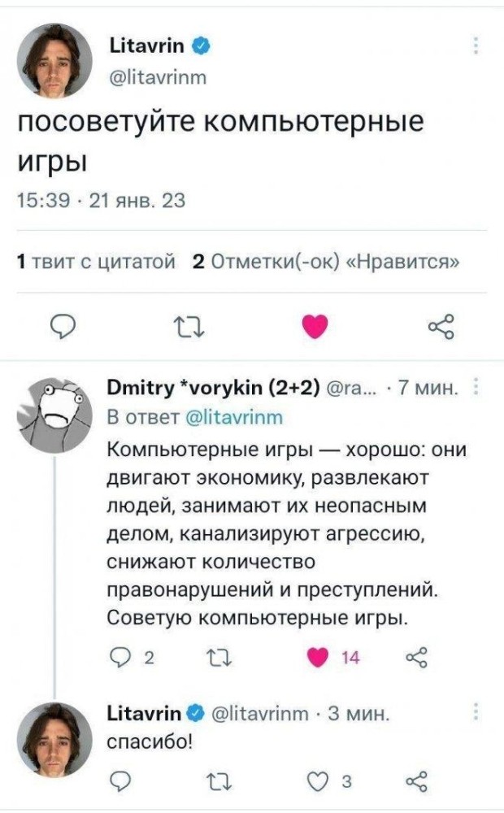View the 2 Отметки «Нравится» list

[x=326, y=262]
